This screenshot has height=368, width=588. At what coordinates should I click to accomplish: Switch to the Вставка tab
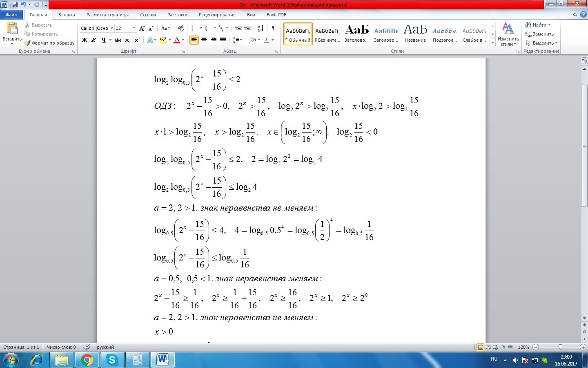point(67,15)
